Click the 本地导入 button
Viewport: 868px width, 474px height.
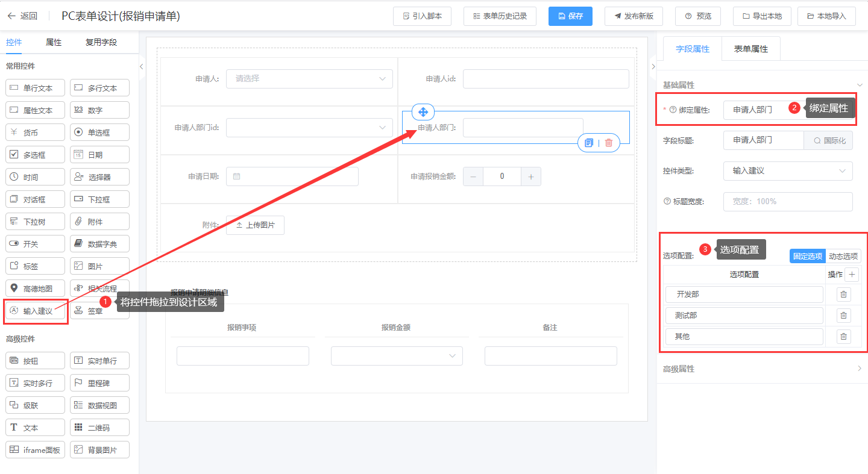click(827, 16)
